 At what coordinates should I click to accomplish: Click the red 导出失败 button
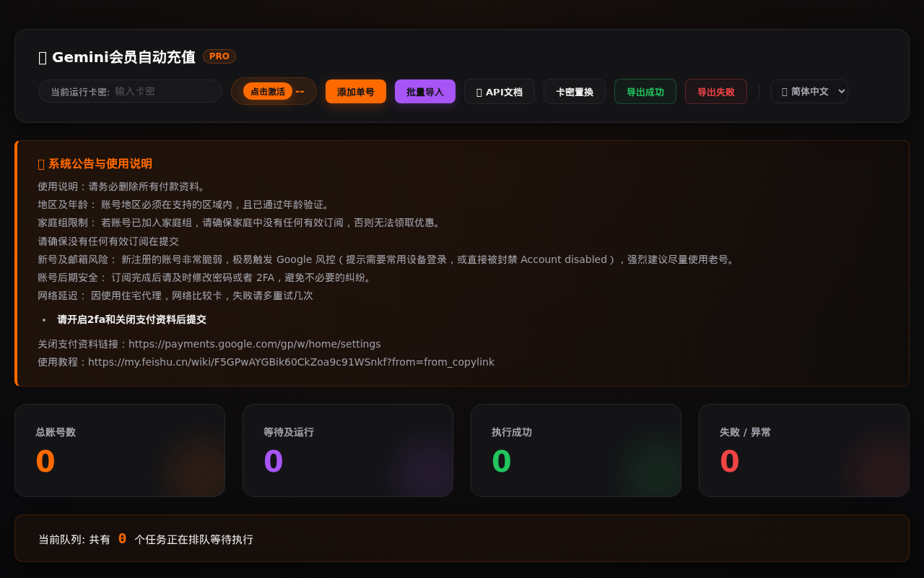pyautogui.click(x=716, y=92)
